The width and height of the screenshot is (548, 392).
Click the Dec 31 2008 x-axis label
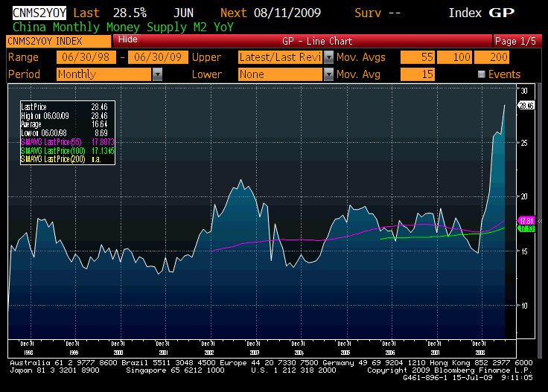tap(479, 348)
